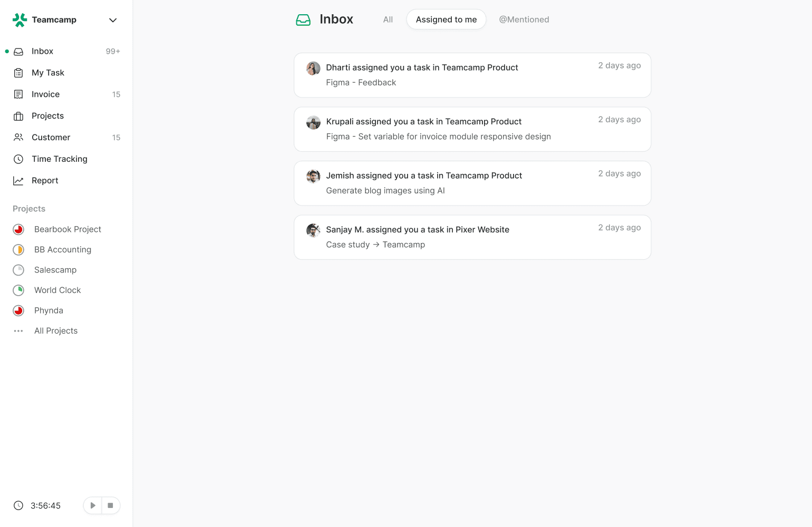The height and width of the screenshot is (527, 812).
Task: Show All Projects via ellipsis
Action: click(18, 331)
